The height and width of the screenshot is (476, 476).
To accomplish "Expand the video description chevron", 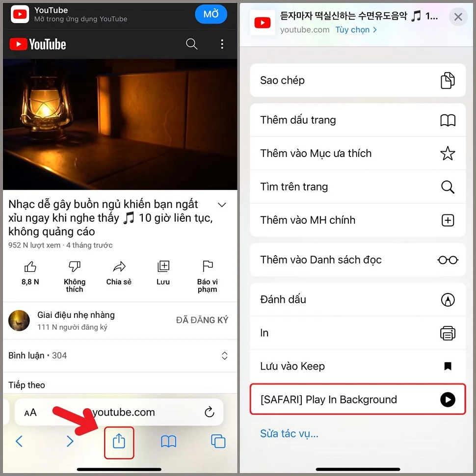I will (x=222, y=204).
